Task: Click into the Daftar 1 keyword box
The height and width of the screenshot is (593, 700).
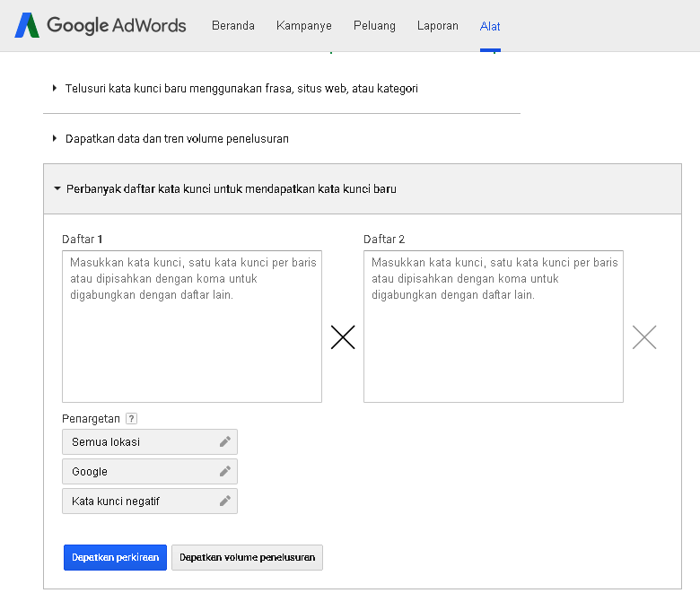Action: (192, 327)
